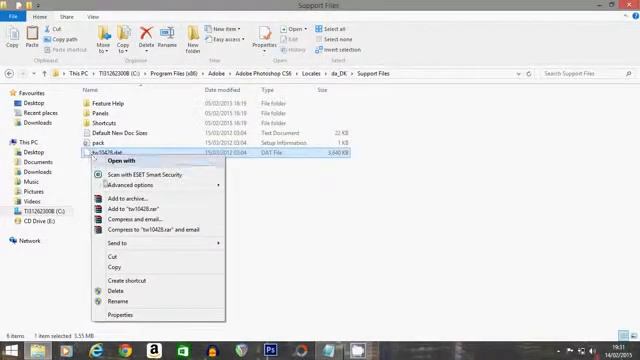This screenshot has width=640, height=360.
Task: Select Network in navigation pane
Action: click(x=29, y=241)
